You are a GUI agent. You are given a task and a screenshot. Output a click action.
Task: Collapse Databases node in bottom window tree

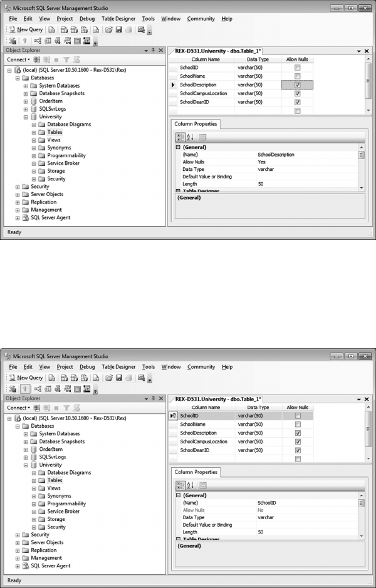coord(18,426)
